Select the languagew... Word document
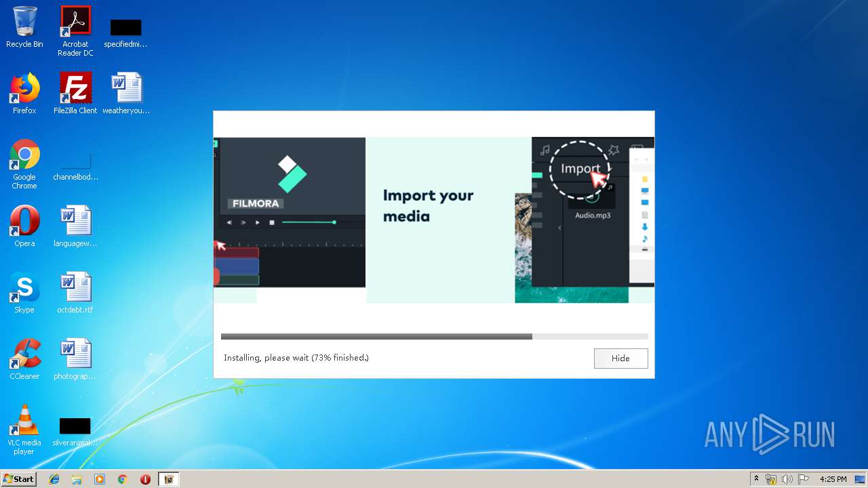 pyautogui.click(x=75, y=226)
